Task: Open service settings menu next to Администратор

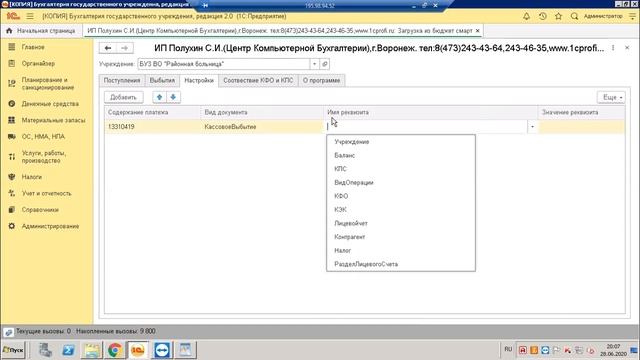Action: 632,16
